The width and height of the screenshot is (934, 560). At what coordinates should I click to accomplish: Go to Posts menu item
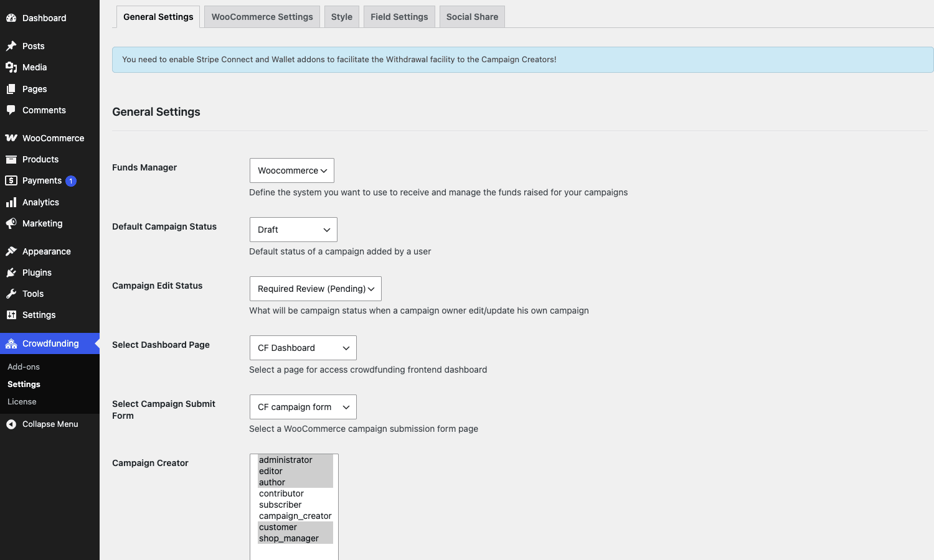(x=50, y=46)
